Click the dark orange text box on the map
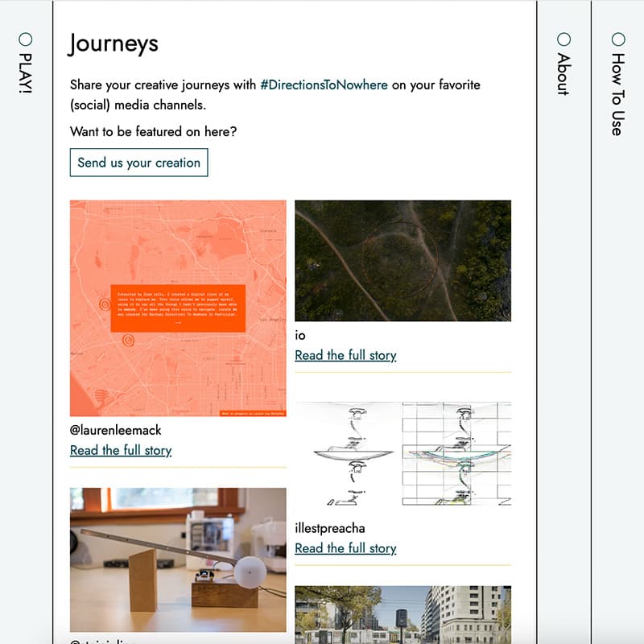644x644 pixels. [177, 308]
